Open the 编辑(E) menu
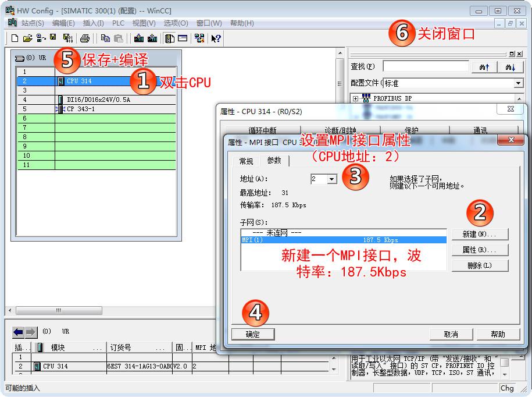Image resolution: width=532 pixels, height=397 pixels. (63, 23)
